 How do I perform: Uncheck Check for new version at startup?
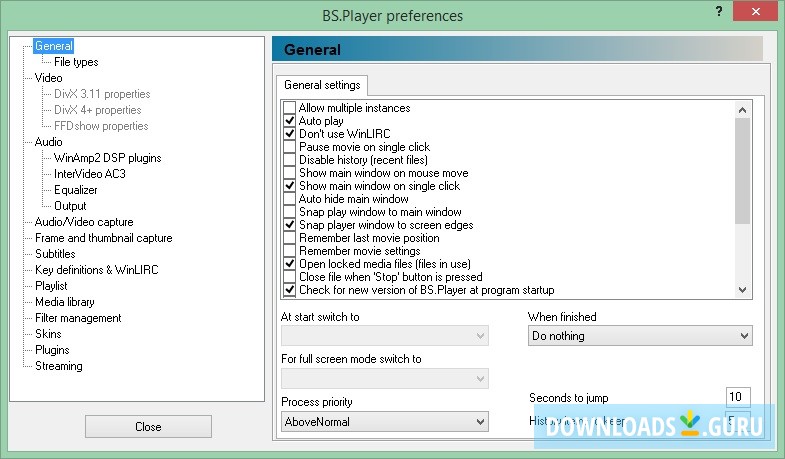coord(289,290)
